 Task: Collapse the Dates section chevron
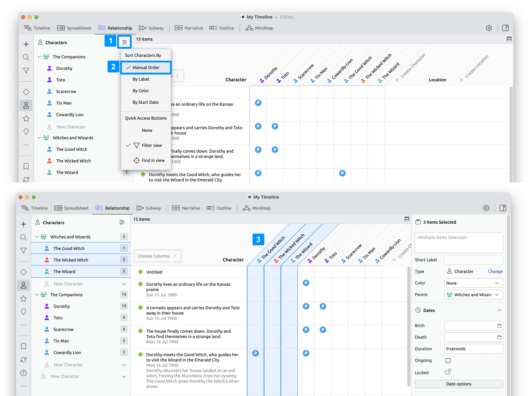pos(500,310)
